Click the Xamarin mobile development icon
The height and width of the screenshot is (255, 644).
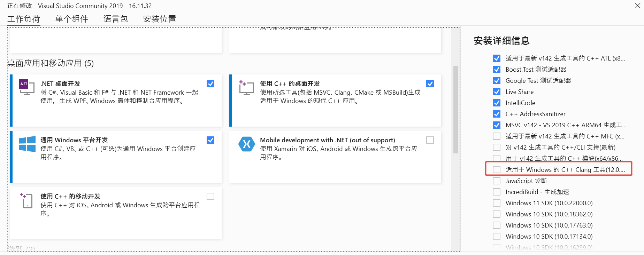pyautogui.click(x=247, y=144)
